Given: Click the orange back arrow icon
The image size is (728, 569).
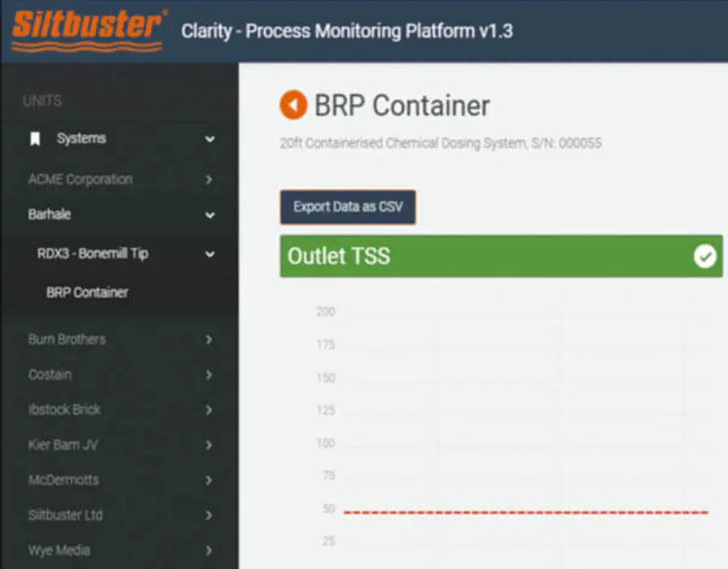Looking at the screenshot, I should click(292, 105).
